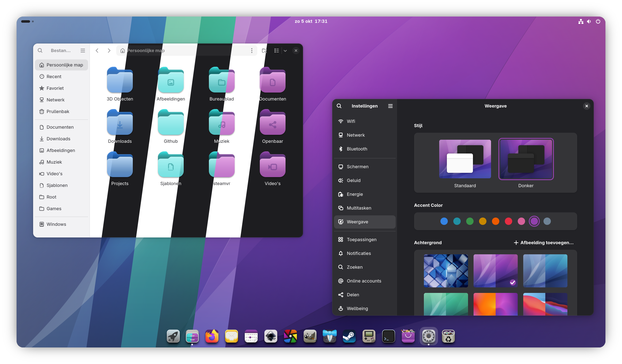Select the orange and magenta wallpaper
622x364 pixels.
496,304
